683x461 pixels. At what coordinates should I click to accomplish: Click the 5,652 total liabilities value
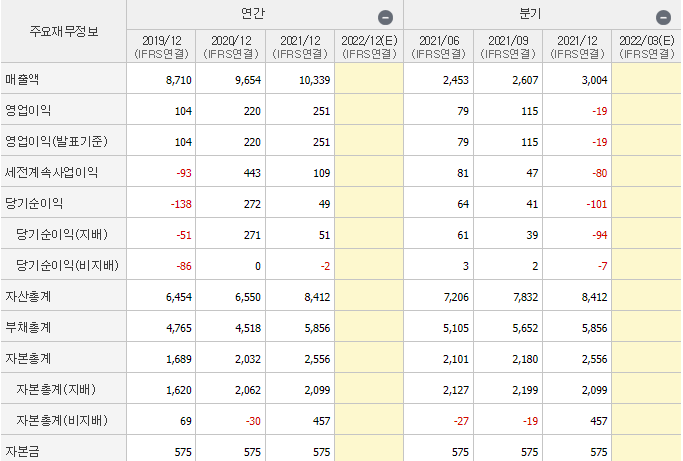click(x=525, y=328)
